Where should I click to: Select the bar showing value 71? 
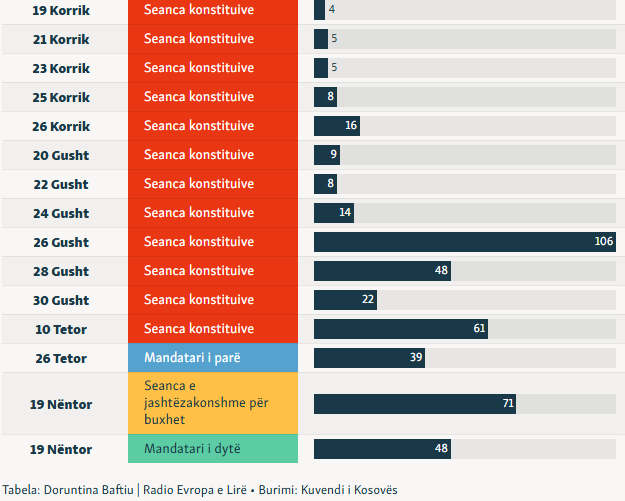414,404
